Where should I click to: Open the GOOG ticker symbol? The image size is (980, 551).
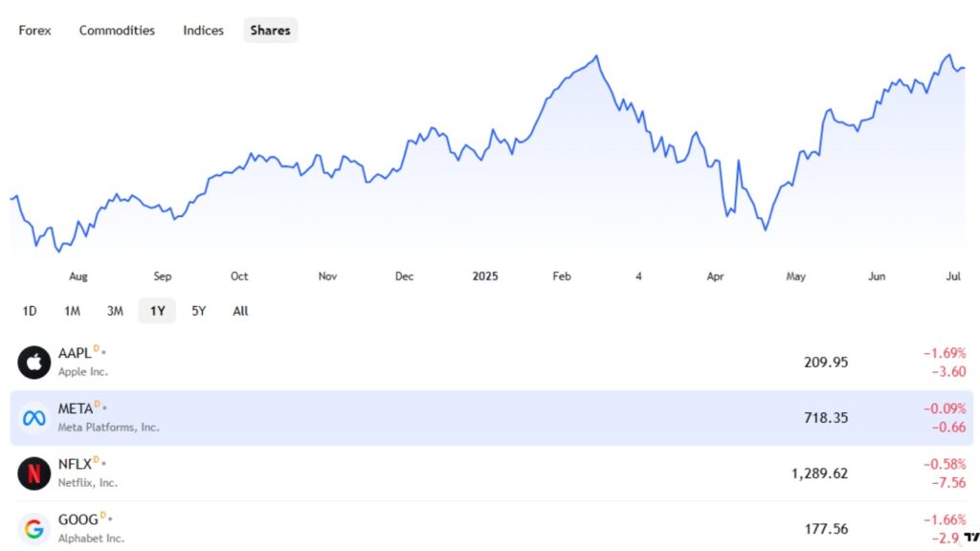(78, 519)
